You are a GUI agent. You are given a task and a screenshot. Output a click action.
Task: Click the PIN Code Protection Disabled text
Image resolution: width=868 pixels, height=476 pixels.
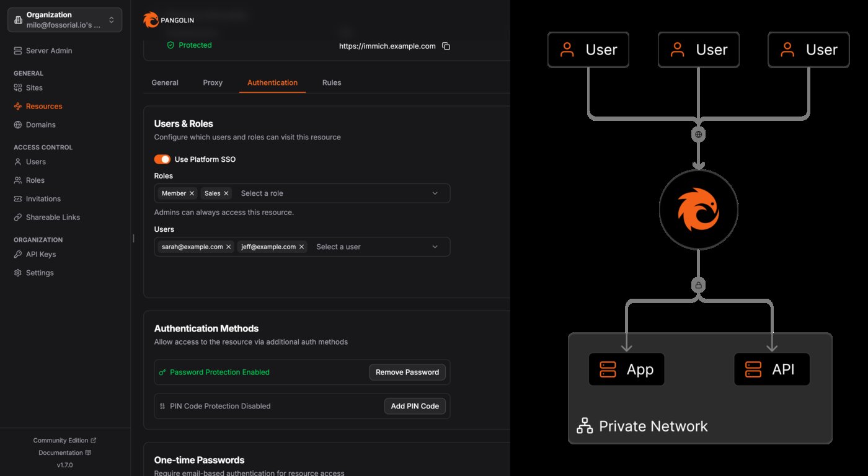coord(220,407)
